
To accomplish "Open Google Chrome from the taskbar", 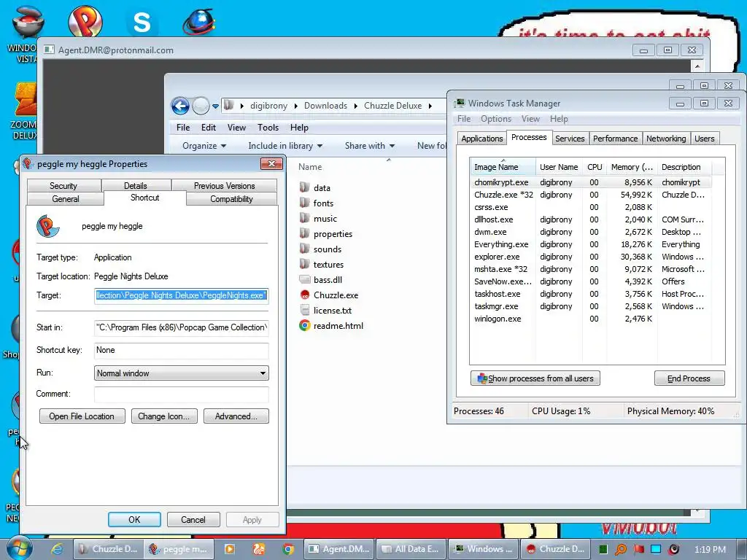I will coord(287,549).
